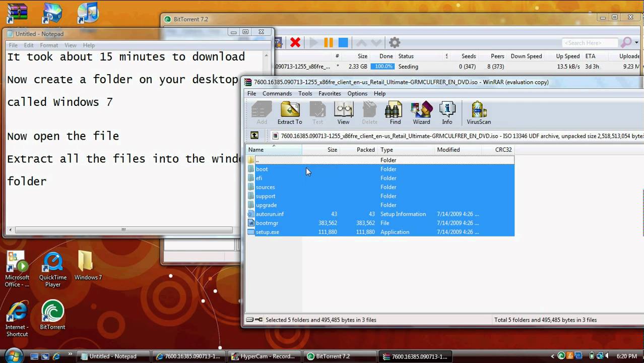Switch to HyperCam taskbar button
Screen dimensions: 644x363
[265, 356]
